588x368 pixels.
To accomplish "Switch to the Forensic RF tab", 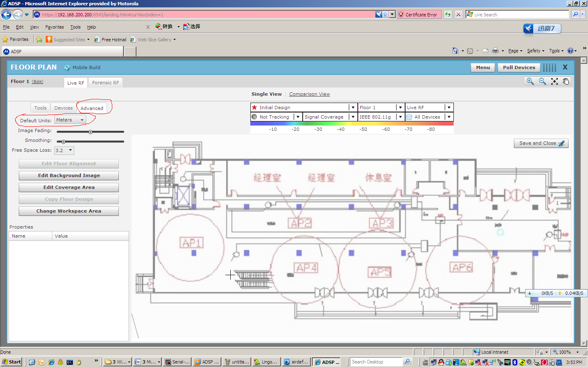I will coord(105,83).
